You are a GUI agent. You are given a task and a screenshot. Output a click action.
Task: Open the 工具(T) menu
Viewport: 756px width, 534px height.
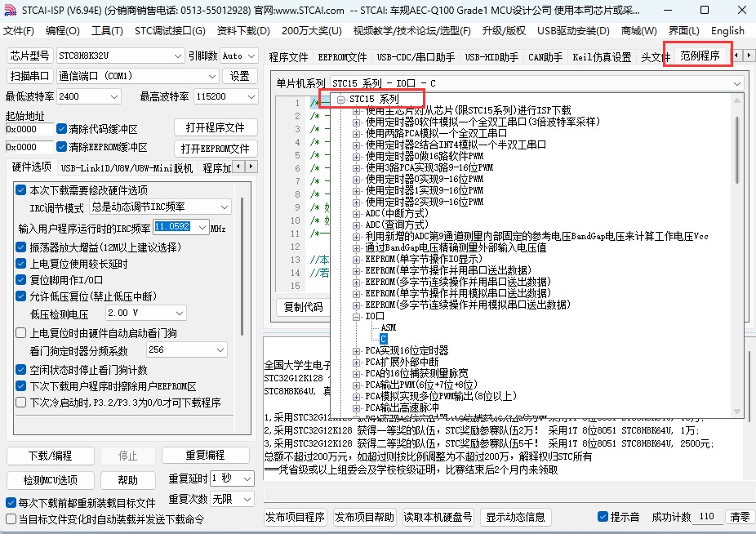point(107,31)
